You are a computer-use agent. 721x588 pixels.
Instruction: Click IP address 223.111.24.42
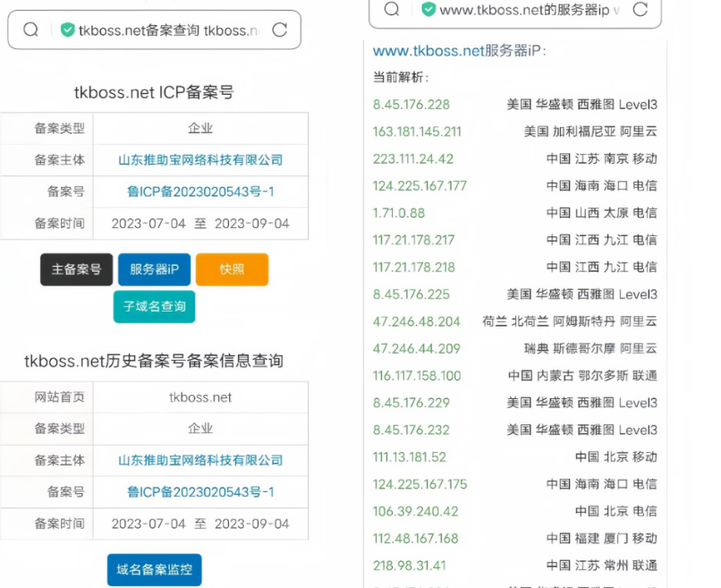point(413,158)
